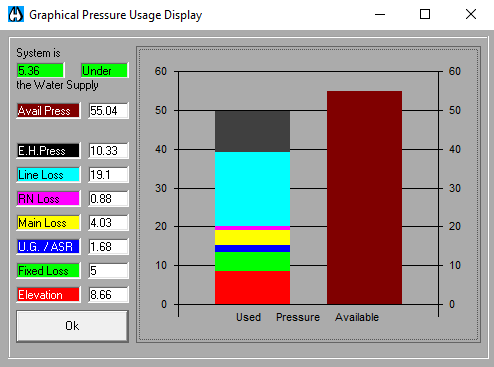Click the green fixed loss bar segment
Screen dimensions: 494x367
(x=252, y=261)
